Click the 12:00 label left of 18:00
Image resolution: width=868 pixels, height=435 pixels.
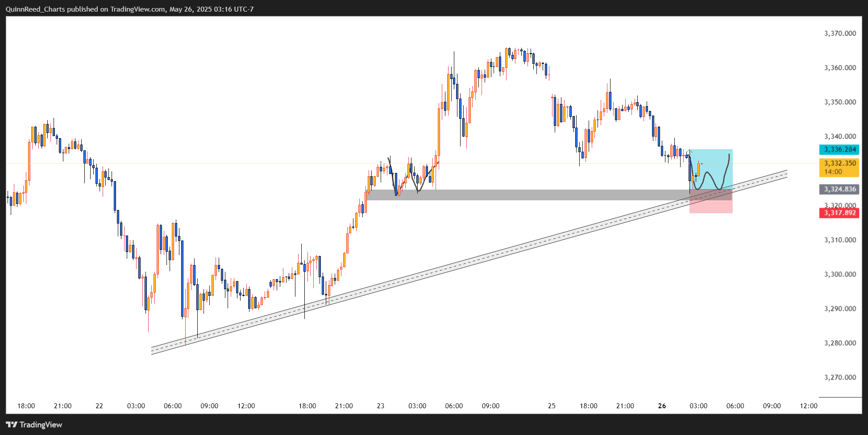pos(246,406)
